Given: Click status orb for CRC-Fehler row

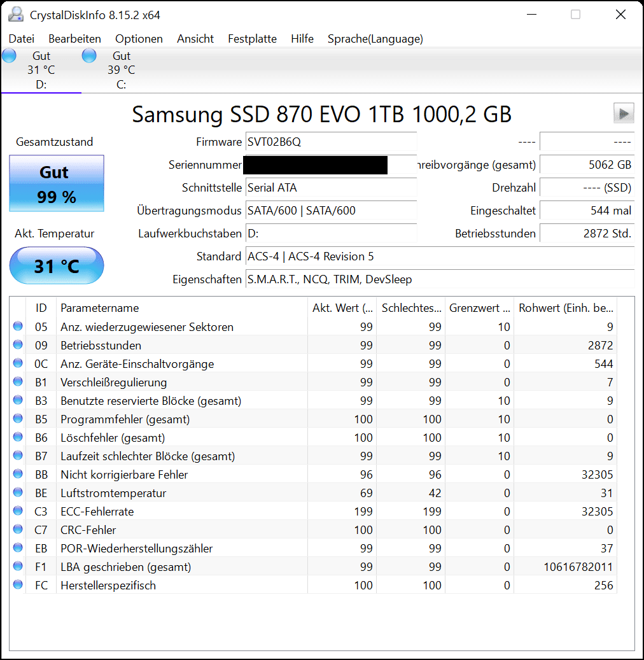Looking at the screenshot, I should point(18,530).
